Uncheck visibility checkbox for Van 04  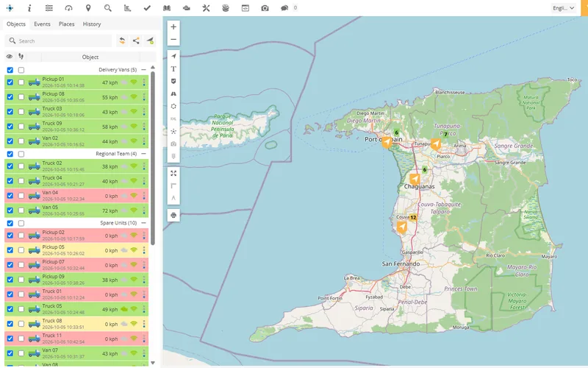click(x=10, y=196)
